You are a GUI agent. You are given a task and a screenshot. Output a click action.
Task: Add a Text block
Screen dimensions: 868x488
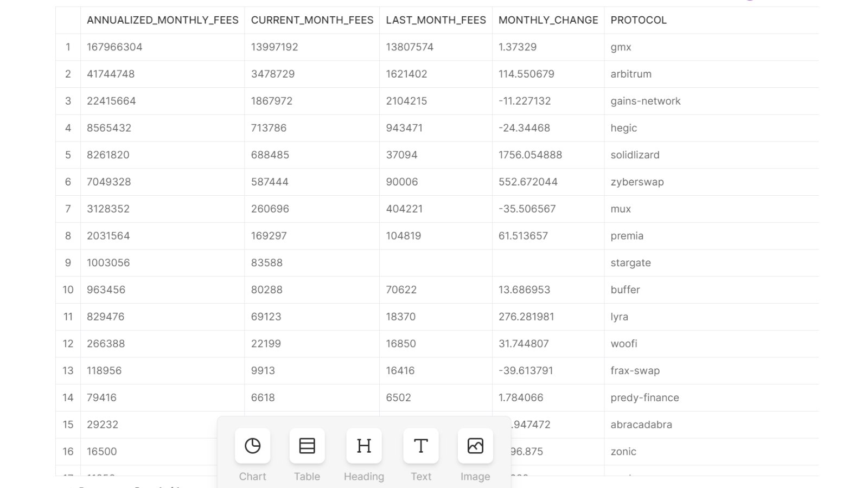(x=421, y=446)
